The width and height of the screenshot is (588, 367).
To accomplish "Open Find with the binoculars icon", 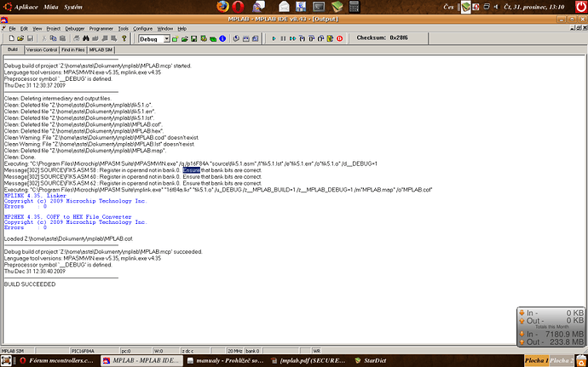I will tap(86, 38).
